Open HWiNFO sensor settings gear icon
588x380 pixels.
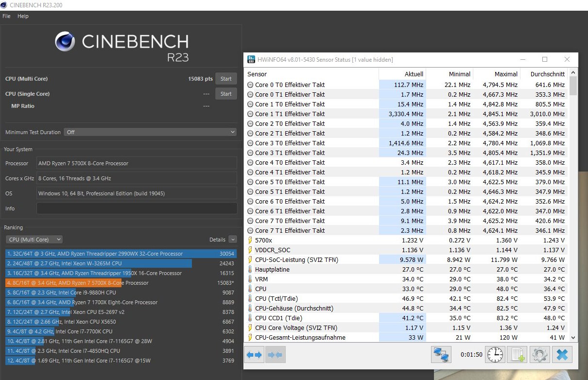point(539,355)
